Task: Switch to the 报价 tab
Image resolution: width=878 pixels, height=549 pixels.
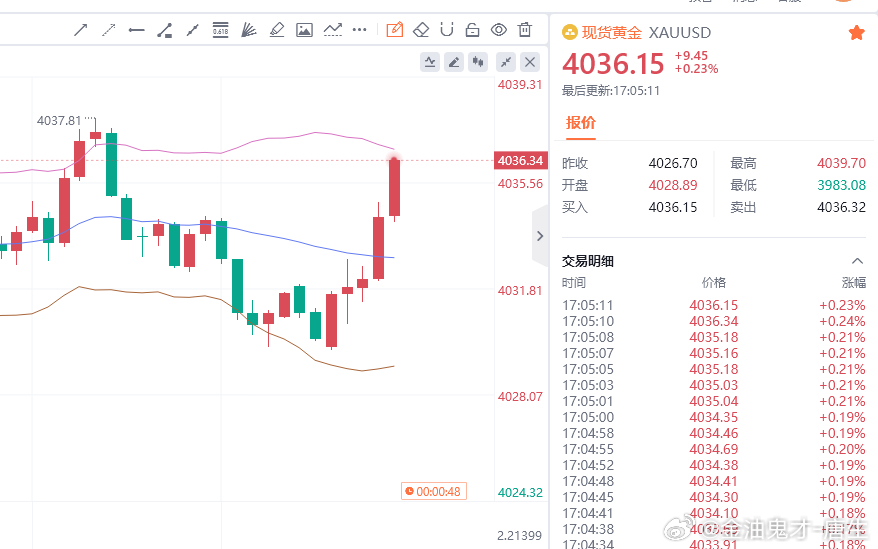Action: (x=581, y=123)
